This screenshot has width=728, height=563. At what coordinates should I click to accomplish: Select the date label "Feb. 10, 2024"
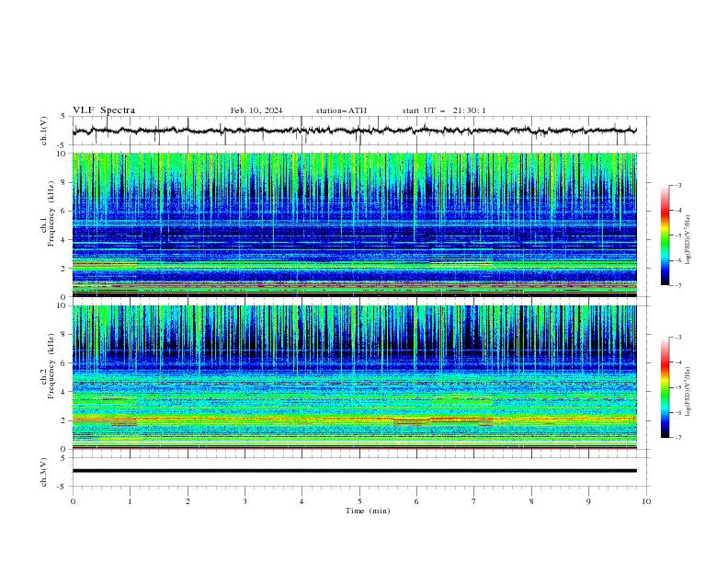[256, 110]
